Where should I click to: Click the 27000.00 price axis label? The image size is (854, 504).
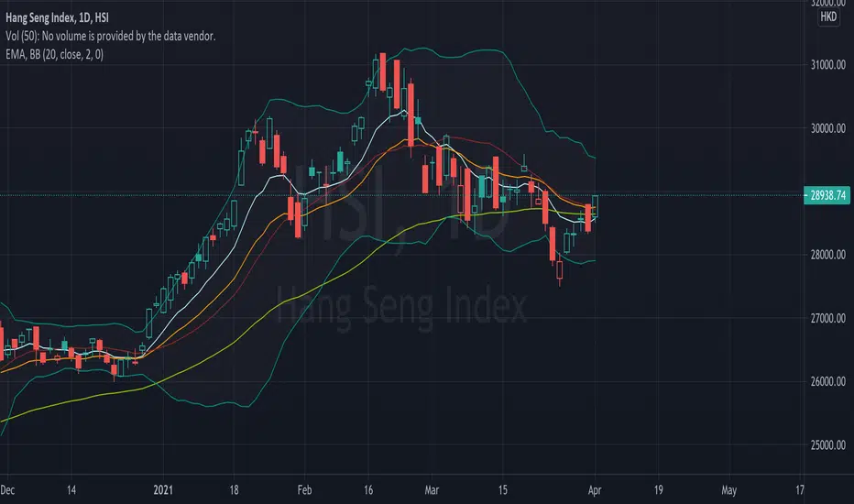(x=827, y=318)
